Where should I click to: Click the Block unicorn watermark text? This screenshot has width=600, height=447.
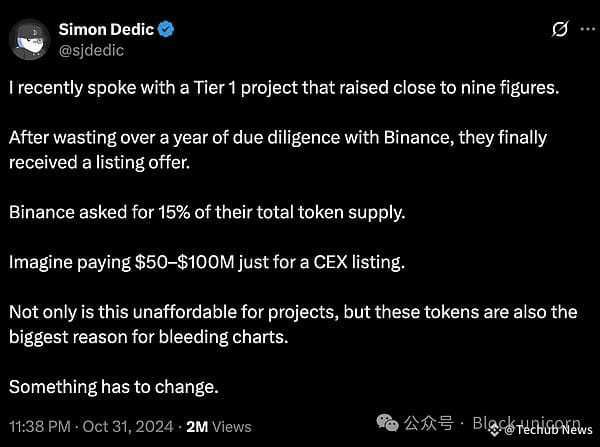527,423
